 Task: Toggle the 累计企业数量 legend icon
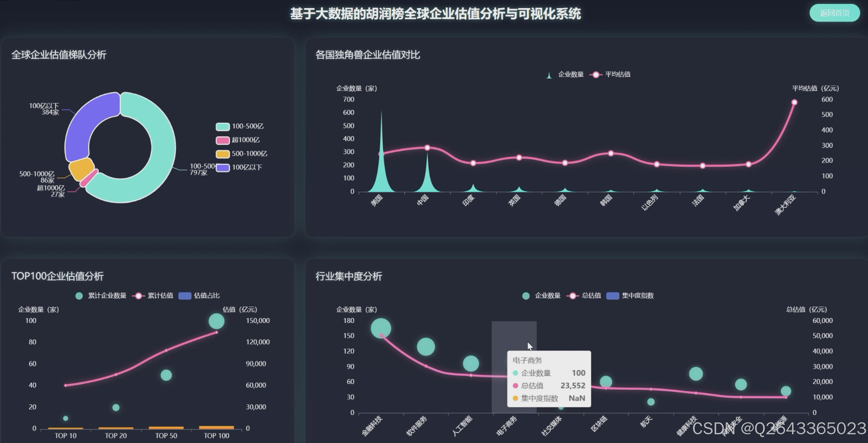[x=79, y=296]
